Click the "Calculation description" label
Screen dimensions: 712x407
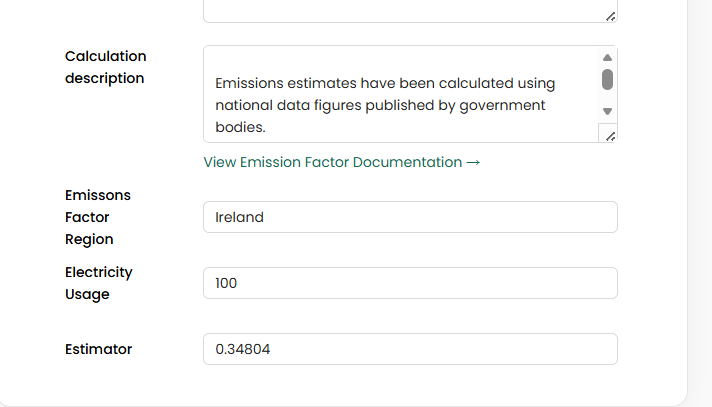[105, 67]
